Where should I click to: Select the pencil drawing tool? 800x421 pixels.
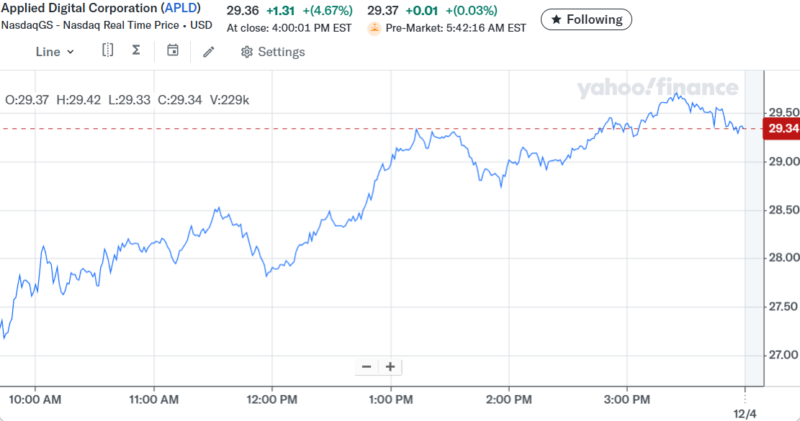tap(208, 51)
